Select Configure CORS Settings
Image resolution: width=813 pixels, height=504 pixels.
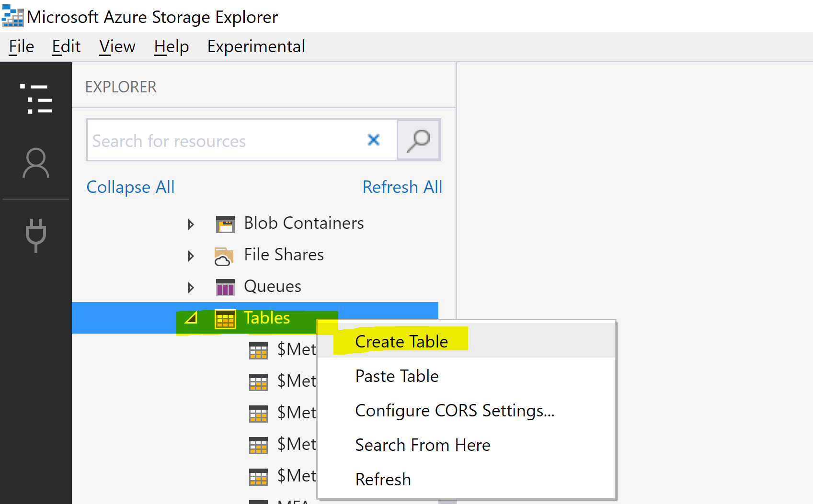click(455, 410)
